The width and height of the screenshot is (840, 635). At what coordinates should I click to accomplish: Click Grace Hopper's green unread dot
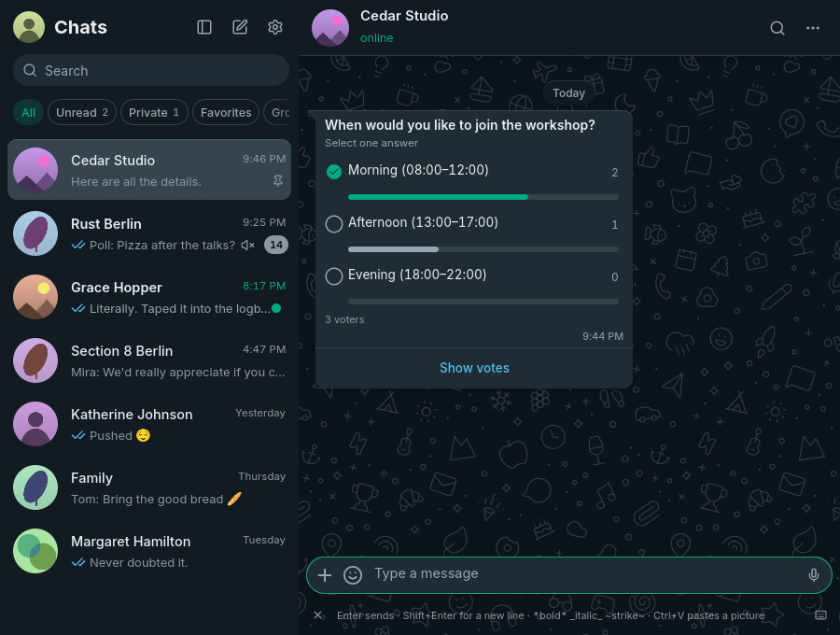[276, 308]
